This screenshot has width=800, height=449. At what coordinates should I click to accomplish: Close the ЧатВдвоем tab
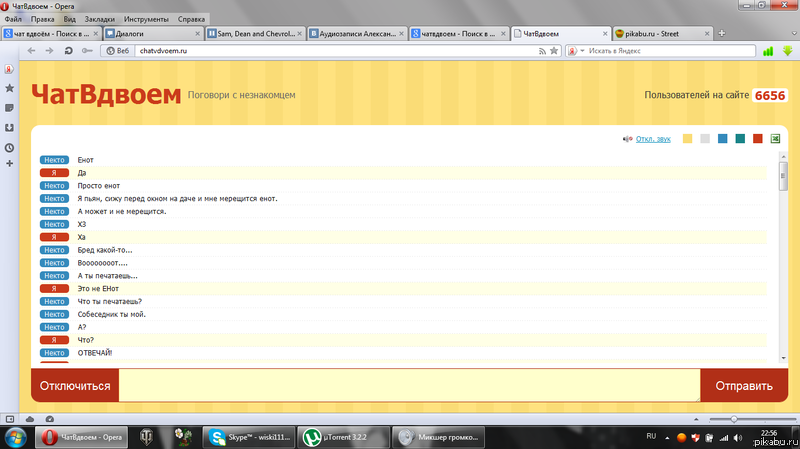click(605, 34)
